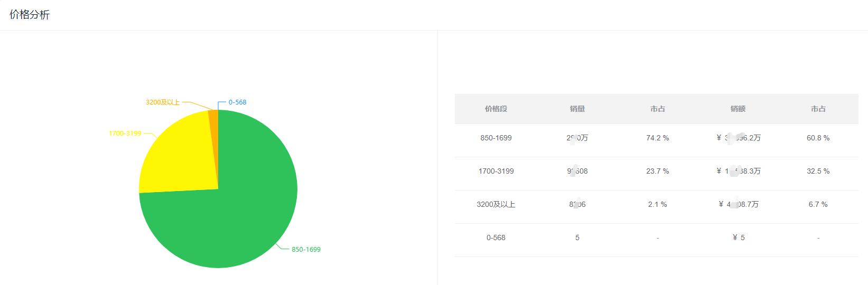The height and width of the screenshot is (285, 868).
Task: Click the green 850-1699 pie chart label
Action: pyautogui.click(x=306, y=250)
